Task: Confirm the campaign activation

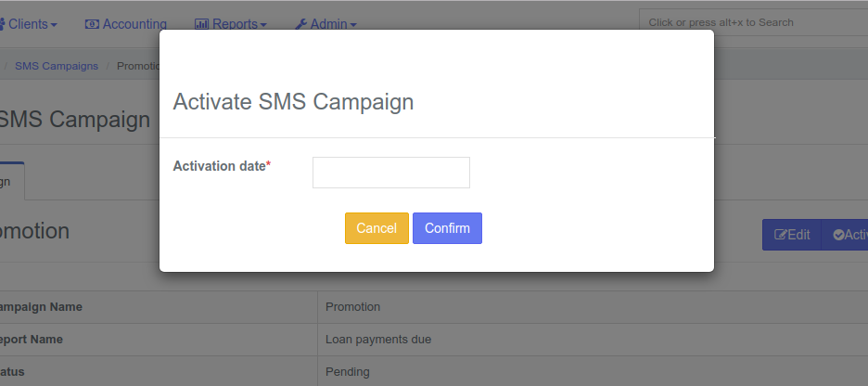Action: pos(447,228)
